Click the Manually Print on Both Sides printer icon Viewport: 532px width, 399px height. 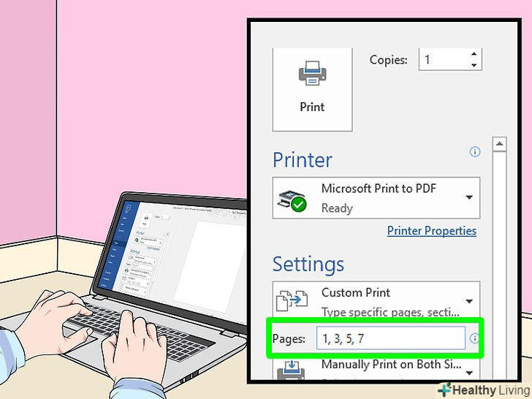coord(291,370)
